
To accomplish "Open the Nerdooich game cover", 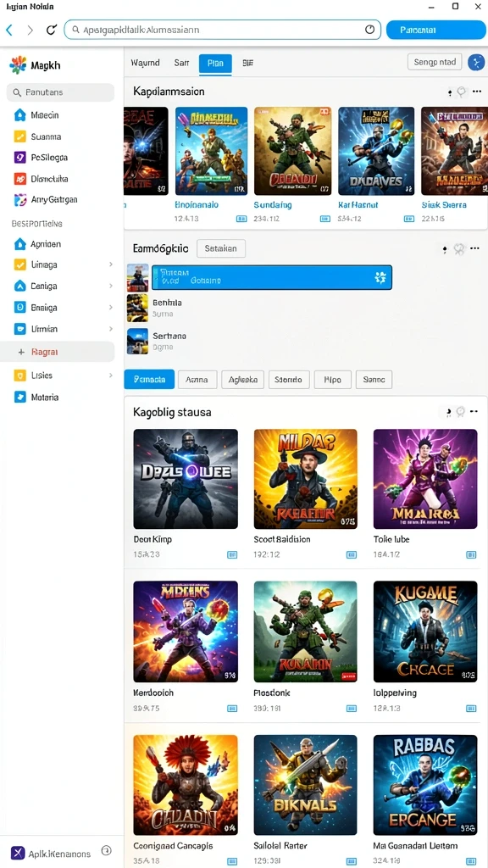I will (x=186, y=632).
